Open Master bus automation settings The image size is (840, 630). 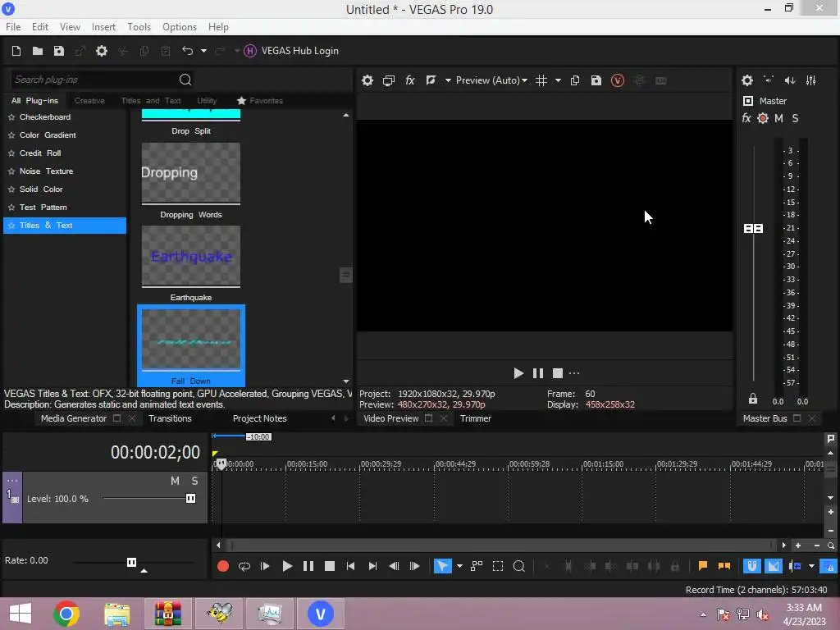[x=763, y=118]
